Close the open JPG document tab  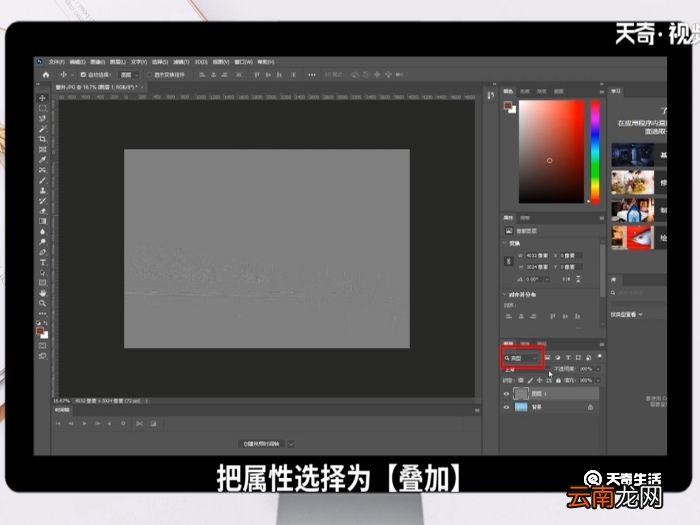click(142, 87)
